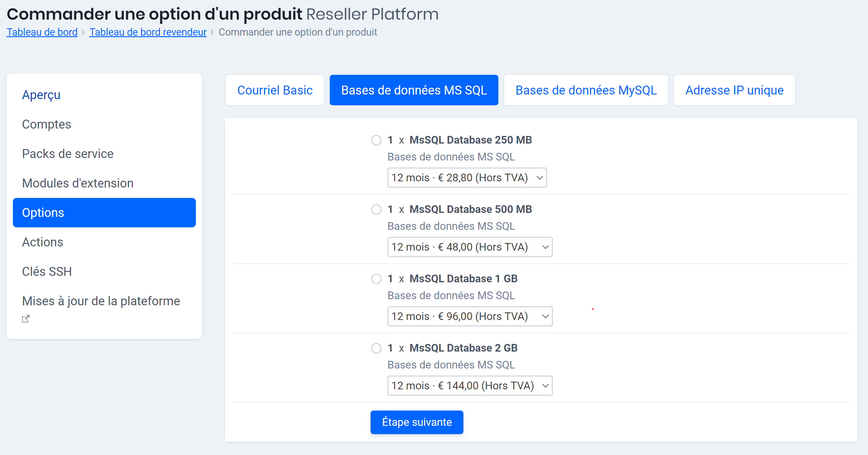This screenshot has width=868, height=455.
Task: Open the Comptes section
Action: tap(47, 124)
